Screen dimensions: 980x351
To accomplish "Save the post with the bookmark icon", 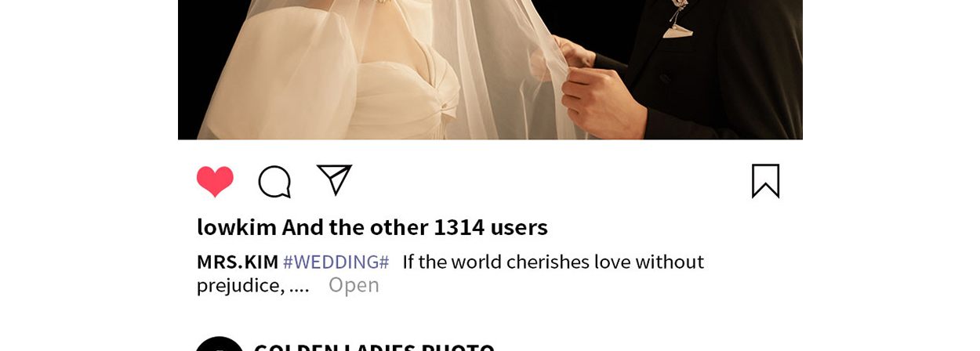I will point(765,181).
